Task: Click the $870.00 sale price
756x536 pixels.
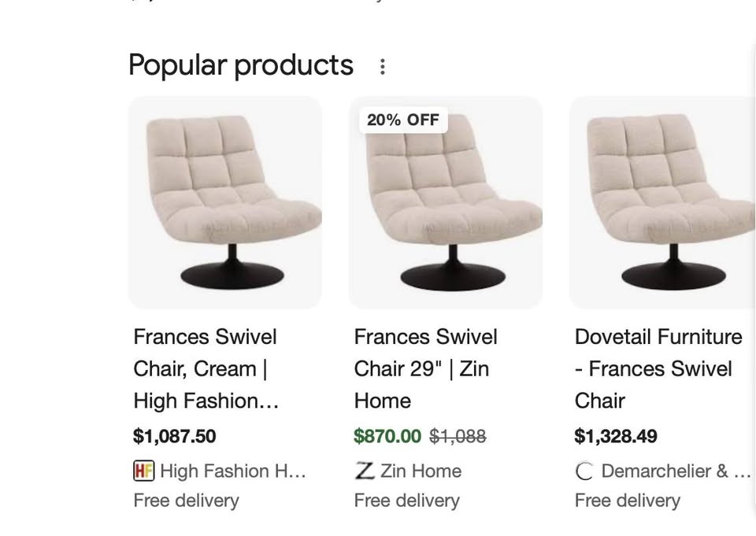Action: 387,436
